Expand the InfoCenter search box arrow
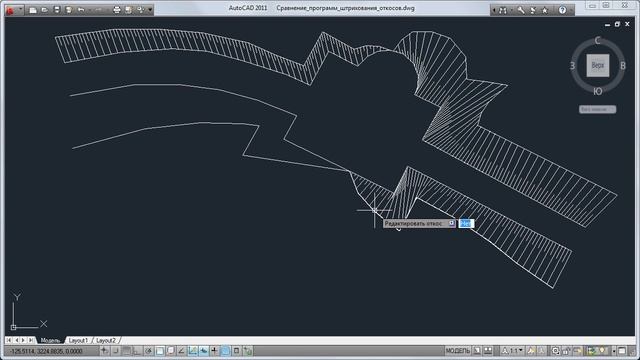This screenshot has width=640, height=360. [494, 10]
